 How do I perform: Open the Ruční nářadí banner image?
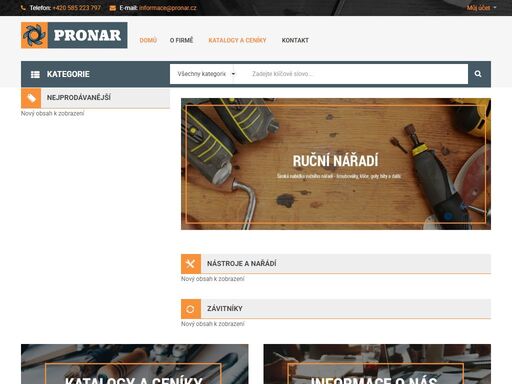click(x=336, y=164)
